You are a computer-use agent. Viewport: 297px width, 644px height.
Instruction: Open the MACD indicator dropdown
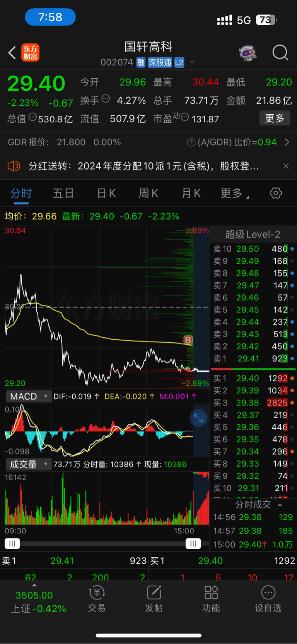29,397
